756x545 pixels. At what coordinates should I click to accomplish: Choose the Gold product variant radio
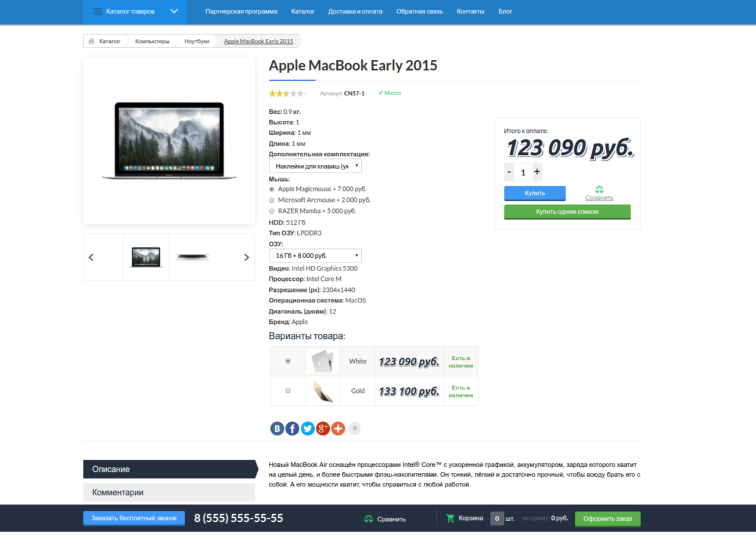click(288, 391)
